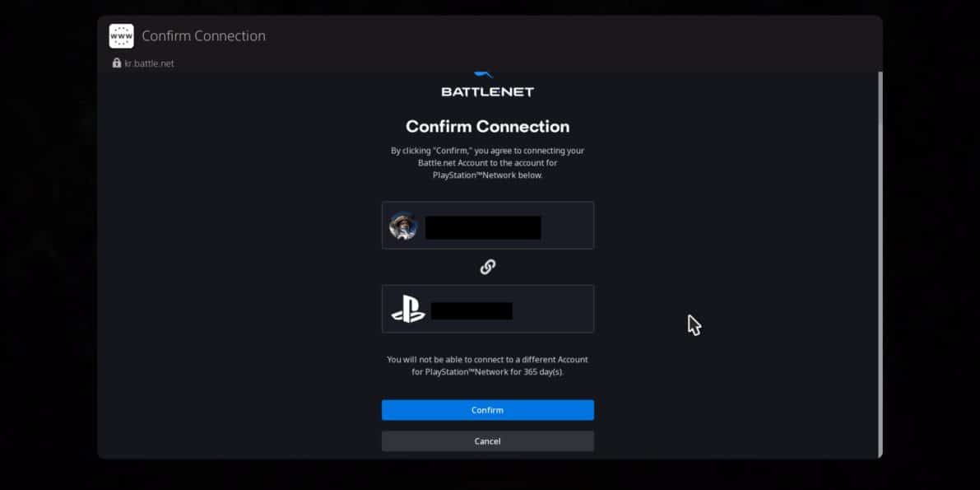Click the Battle.net account avatar image
Screen dimensions: 980x490
click(x=403, y=226)
